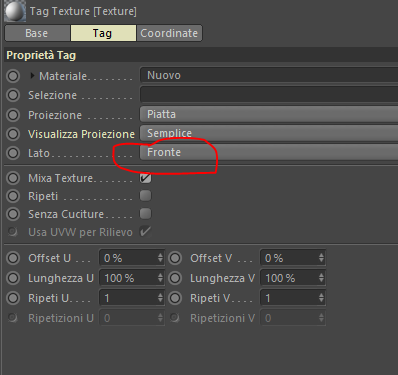Screen dimensions: 398x375
Task: Switch to the Coordinate tab
Action: click(169, 33)
